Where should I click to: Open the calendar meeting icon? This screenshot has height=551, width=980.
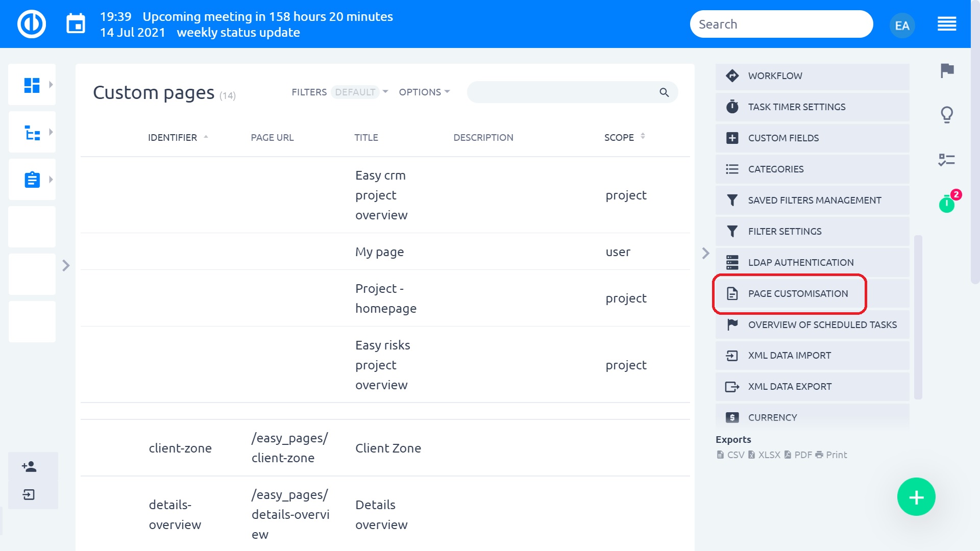76,24
